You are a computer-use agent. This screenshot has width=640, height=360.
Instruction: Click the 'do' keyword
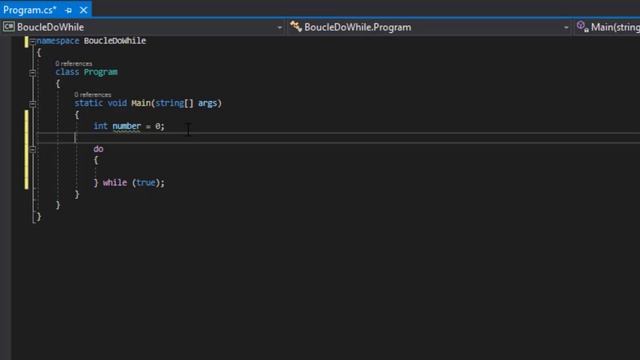[x=98, y=149]
